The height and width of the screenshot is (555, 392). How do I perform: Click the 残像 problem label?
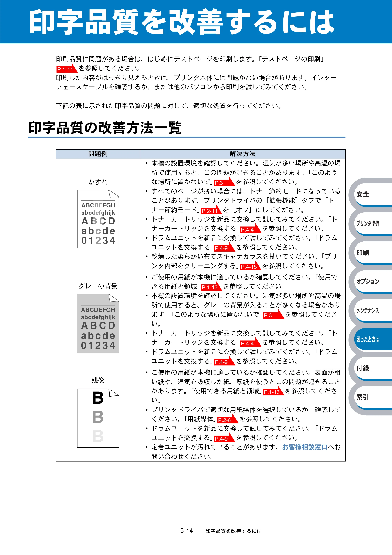click(x=98, y=381)
